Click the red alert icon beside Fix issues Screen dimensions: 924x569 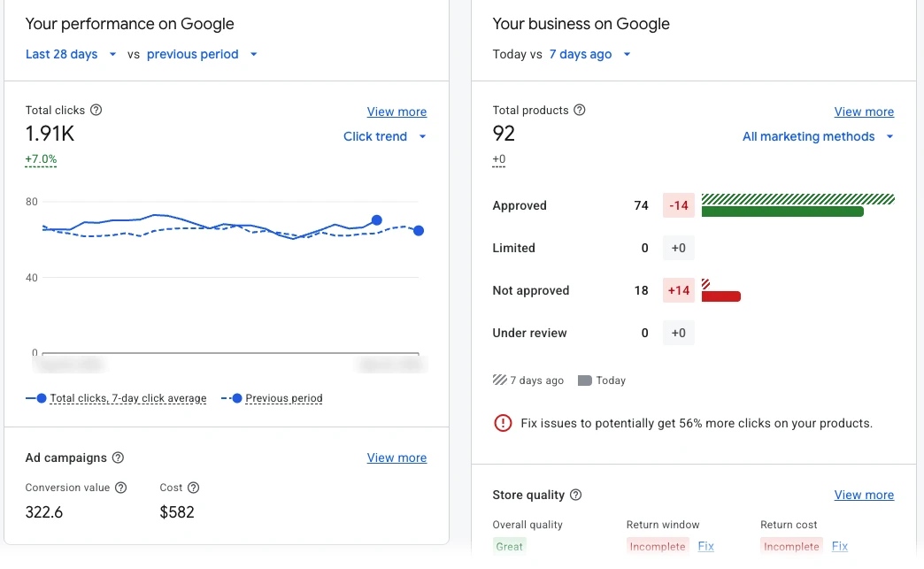click(503, 423)
